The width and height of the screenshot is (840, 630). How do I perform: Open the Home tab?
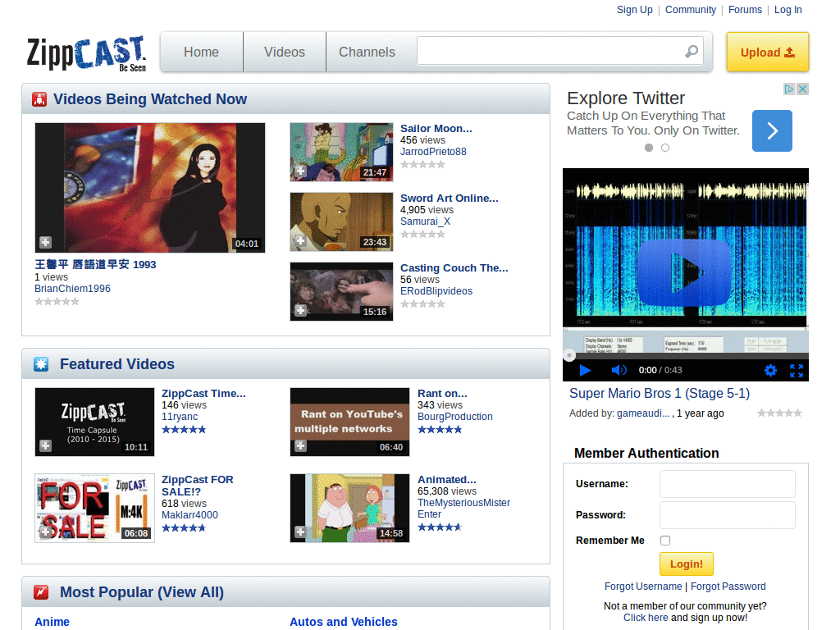tap(202, 52)
